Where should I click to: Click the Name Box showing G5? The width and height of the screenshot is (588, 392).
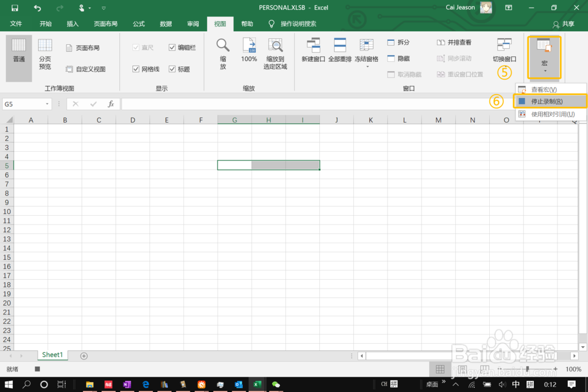[x=24, y=104]
